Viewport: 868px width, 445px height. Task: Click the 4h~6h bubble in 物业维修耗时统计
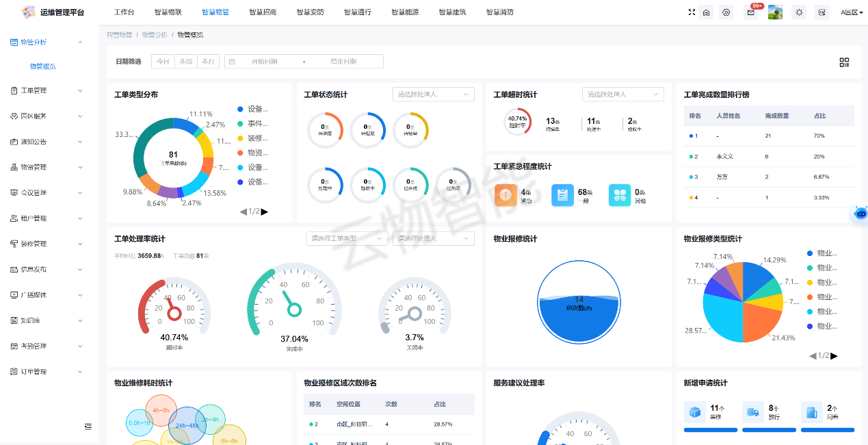pyautogui.click(x=161, y=411)
